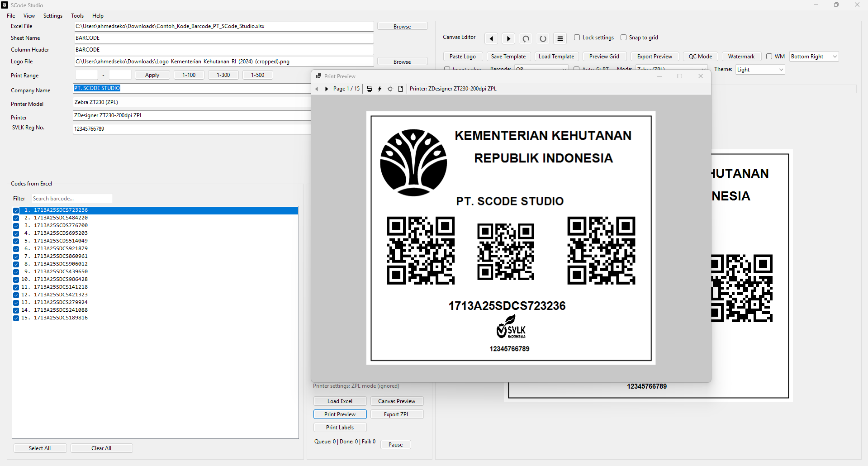Viewport: 868px width, 466px height.
Task: Click the Sheet Name field
Action: click(x=224, y=38)
